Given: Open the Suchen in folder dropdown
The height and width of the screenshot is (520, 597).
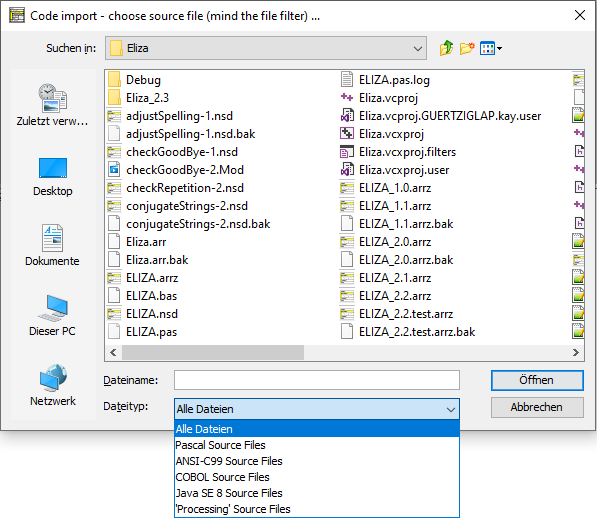Looking at the screenshot, I should 266,48.
